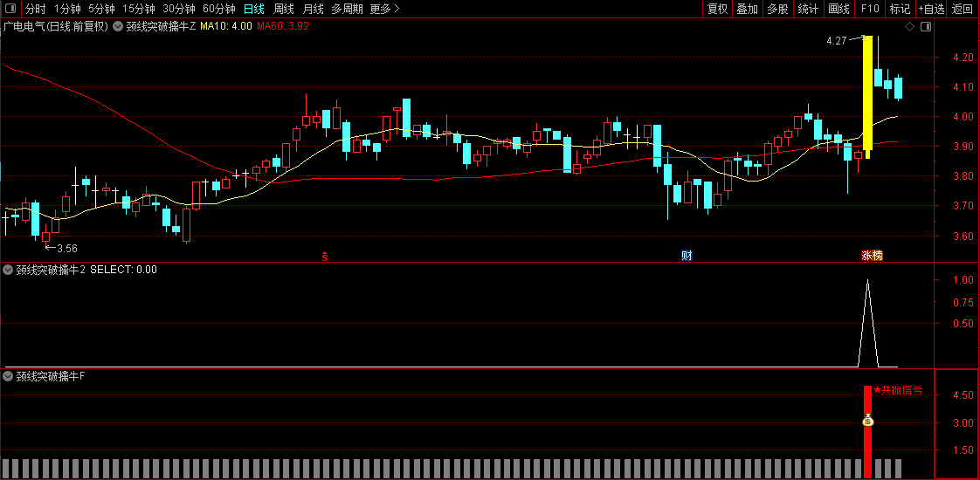Click the red S signal marker
Screen dimensions: 980x480
[x=324, y=256]
